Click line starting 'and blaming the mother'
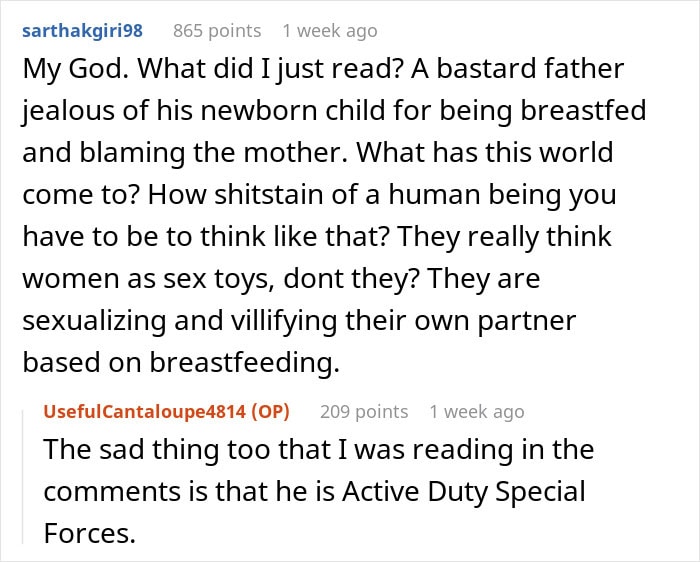 click(x=318, y=153)
